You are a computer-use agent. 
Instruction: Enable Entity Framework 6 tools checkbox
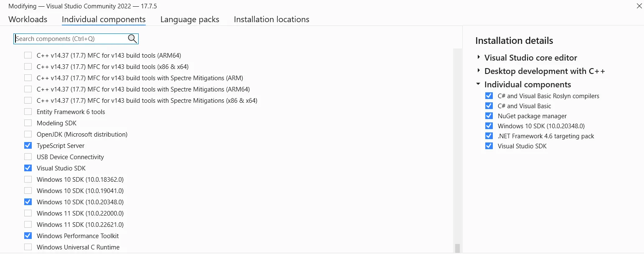coord(28,112)
